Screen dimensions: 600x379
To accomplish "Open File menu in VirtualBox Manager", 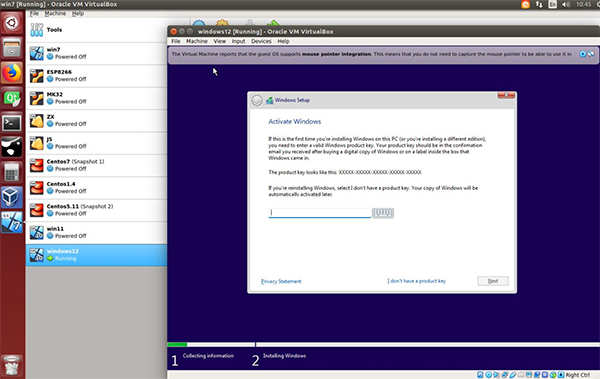I will point(34,13).
